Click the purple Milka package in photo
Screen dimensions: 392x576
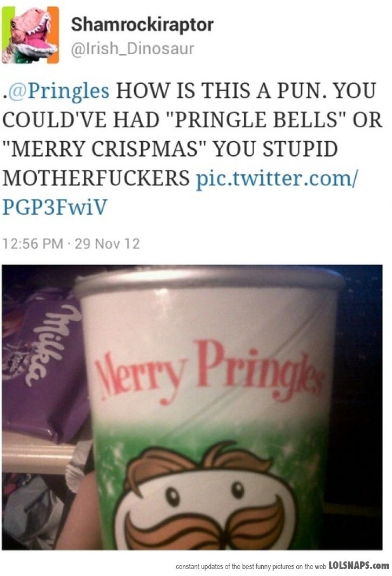[44, 363]
